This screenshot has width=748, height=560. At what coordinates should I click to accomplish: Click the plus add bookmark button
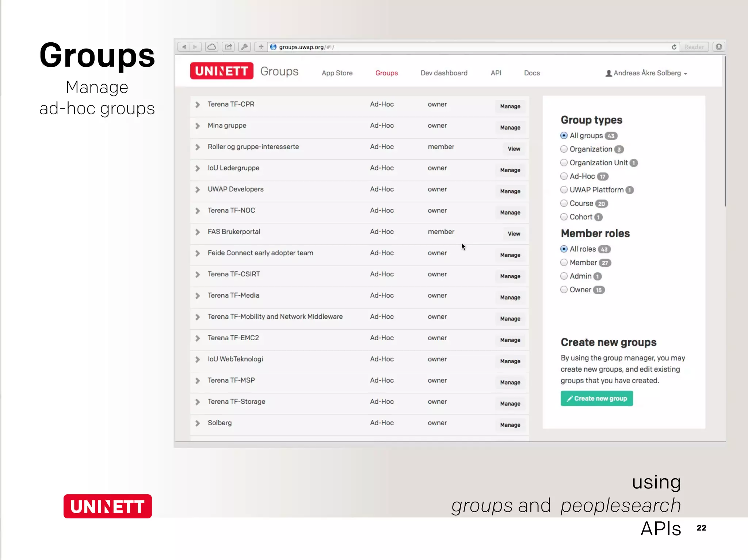261,47
